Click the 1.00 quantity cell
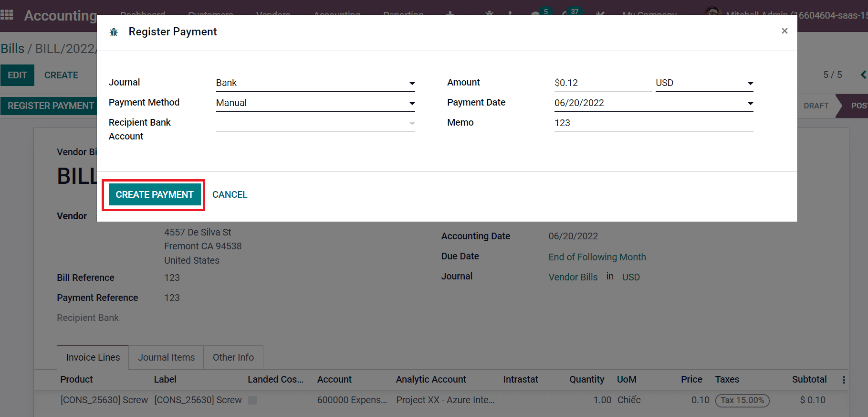This screenshot has width=868, height=417. click(602, 400)
